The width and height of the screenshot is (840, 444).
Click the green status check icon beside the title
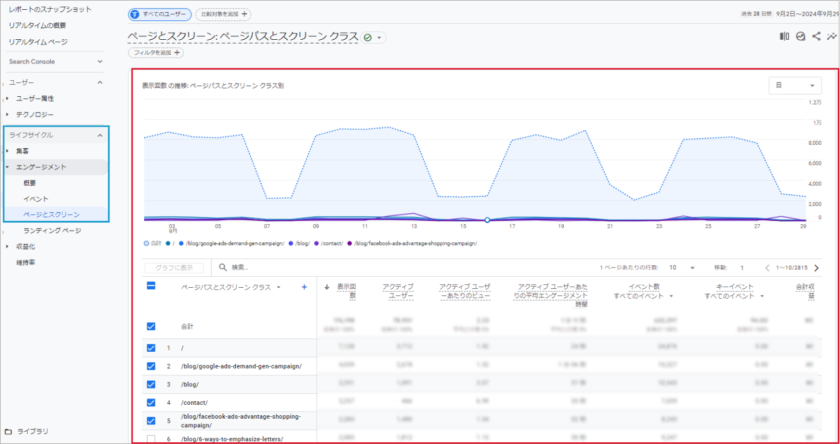point(368,37)
